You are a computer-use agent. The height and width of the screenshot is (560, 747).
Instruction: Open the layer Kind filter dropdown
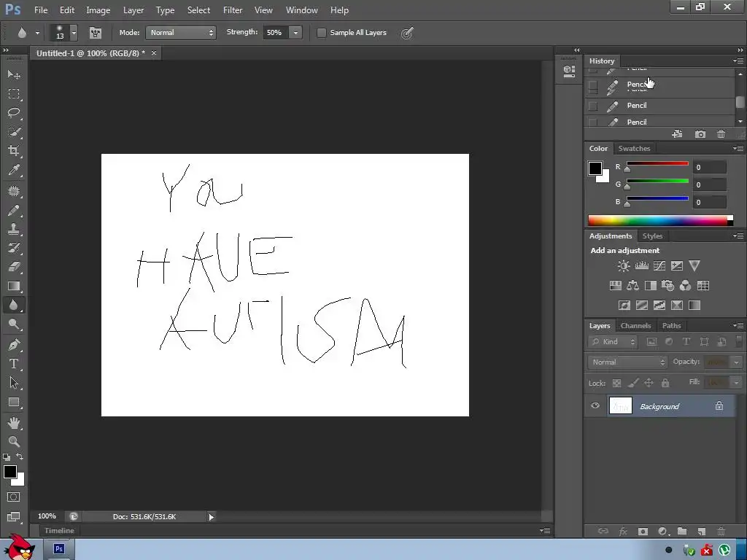pyautogui.click(x=614, y=341)
